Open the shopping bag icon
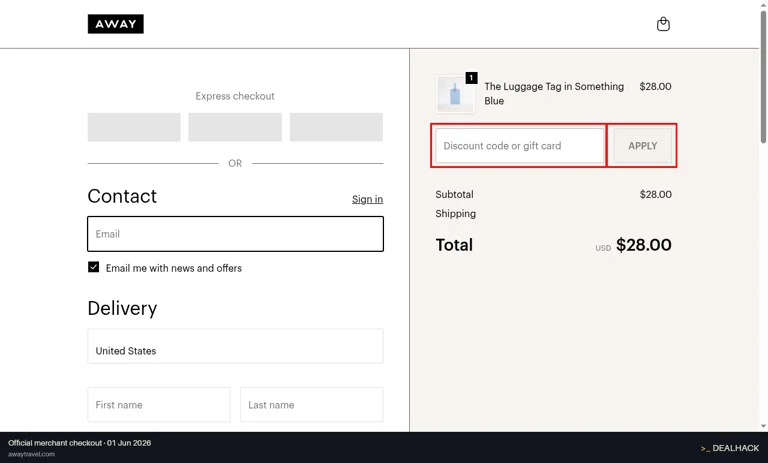Screen dimensions: 768x463 click(663, 24)
